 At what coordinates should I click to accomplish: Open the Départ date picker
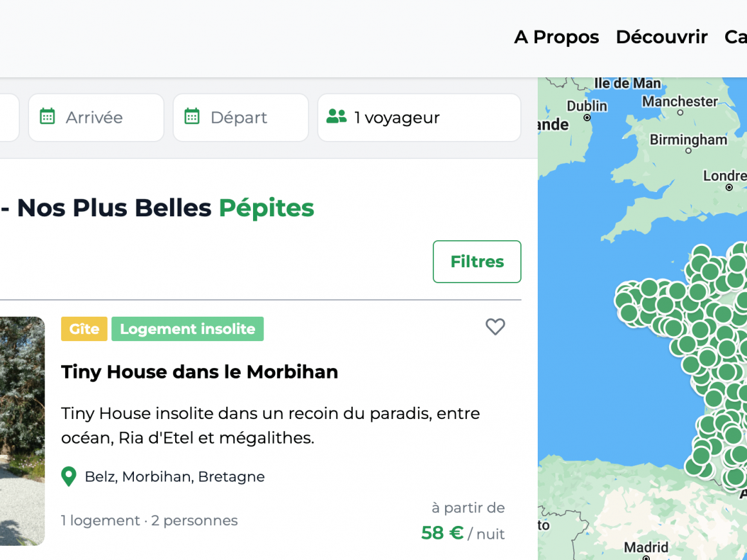241,118
